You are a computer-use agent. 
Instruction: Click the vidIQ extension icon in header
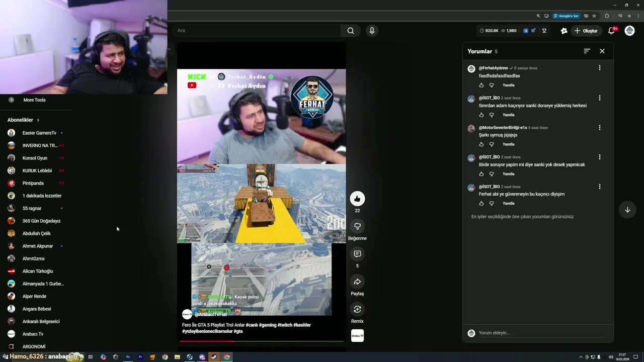pyautogui.click(x=526, y=31)
